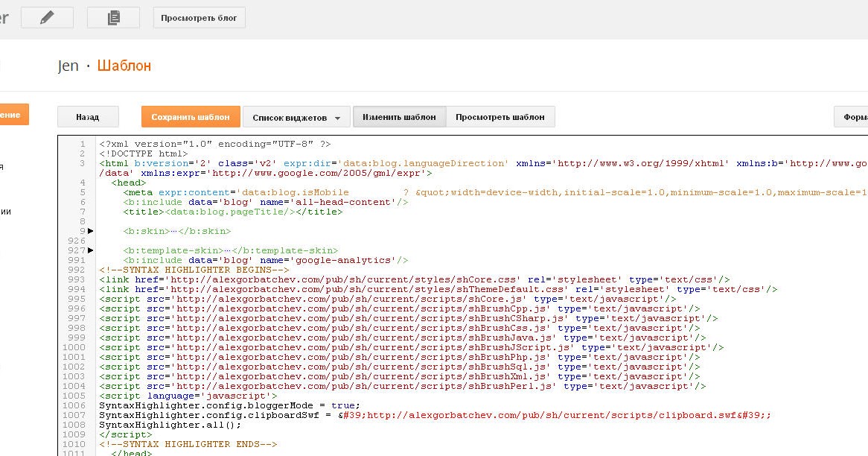Click the xml version encoding line
868x456 pixels.
pyautogui.click(x=215, y=144)
